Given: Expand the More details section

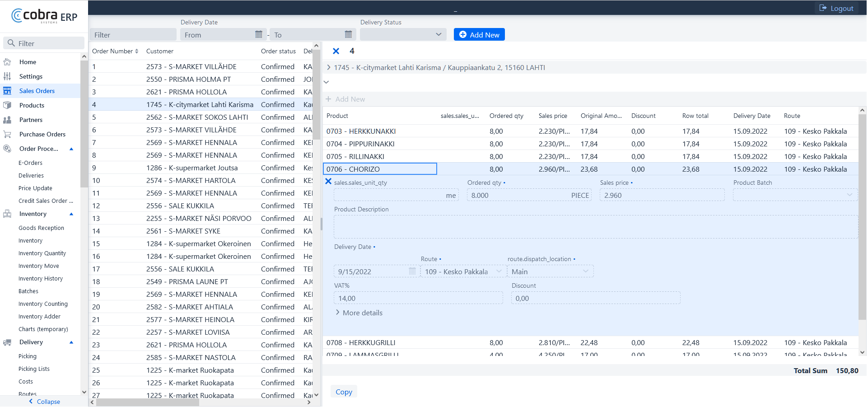Looking at the screenshot, I should (x=358, y=313).
